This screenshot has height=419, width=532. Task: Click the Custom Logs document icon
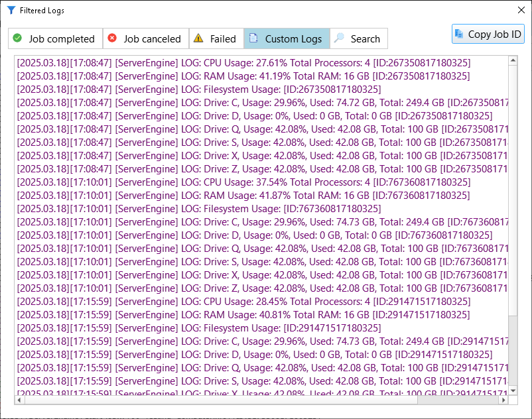tap(253, 38)
